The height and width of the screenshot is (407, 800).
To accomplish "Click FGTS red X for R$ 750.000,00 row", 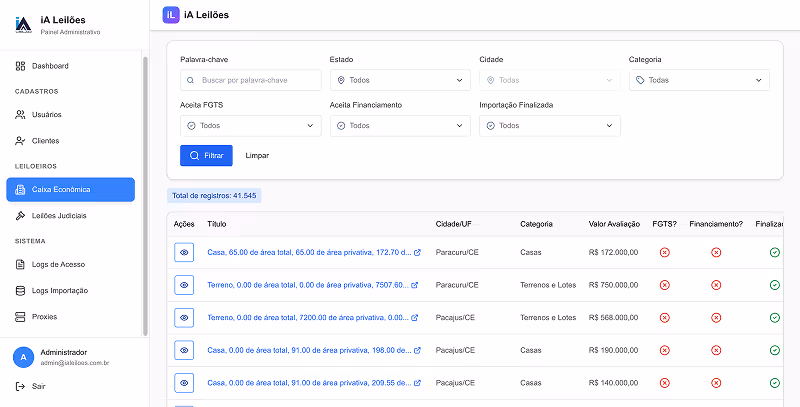I will (664, 285).
